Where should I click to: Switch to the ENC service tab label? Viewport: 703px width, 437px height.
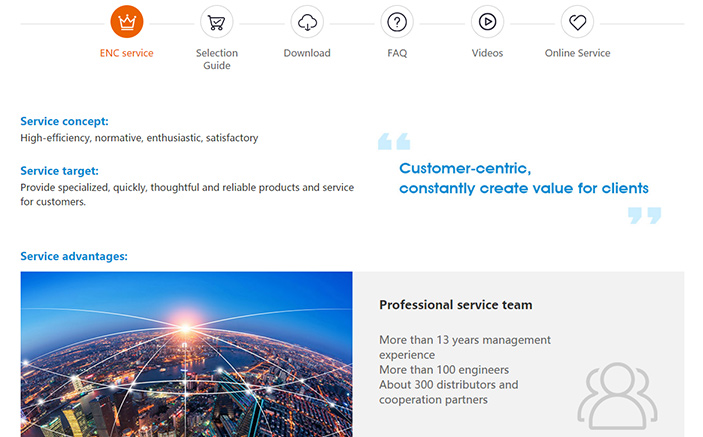[x=126, y=53]
